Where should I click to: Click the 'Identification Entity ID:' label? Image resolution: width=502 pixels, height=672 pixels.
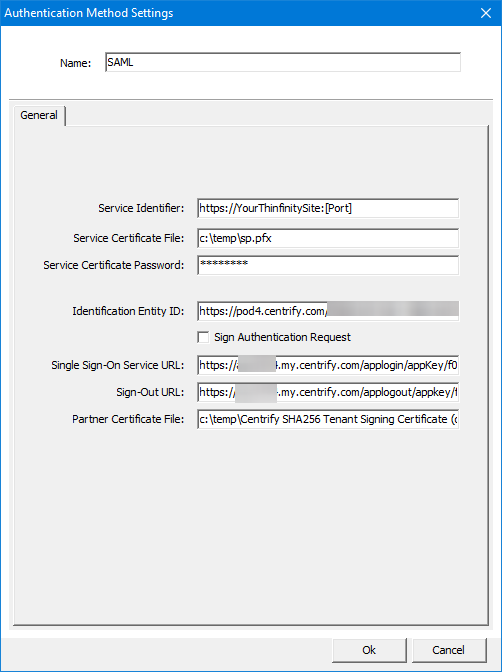click(x=128, y=311)
